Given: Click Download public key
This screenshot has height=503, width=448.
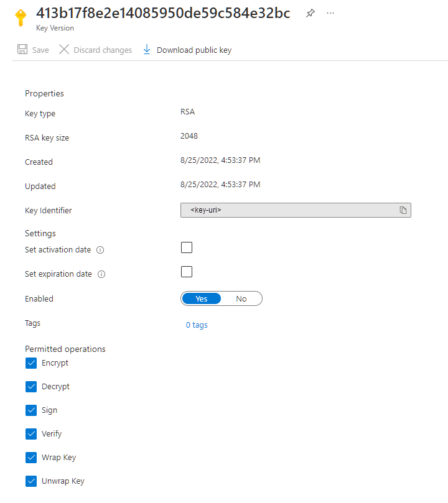Looking at the screenshot, I should pyautogui.click(x=194, y=49).
